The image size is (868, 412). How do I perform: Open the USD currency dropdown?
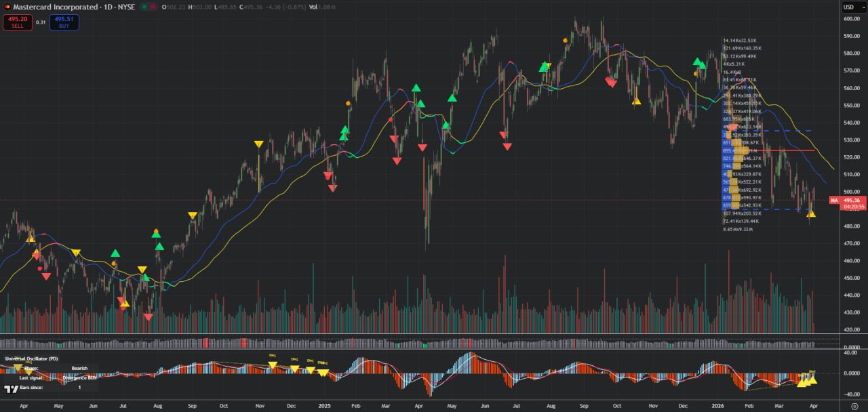[x=850, y=7]
